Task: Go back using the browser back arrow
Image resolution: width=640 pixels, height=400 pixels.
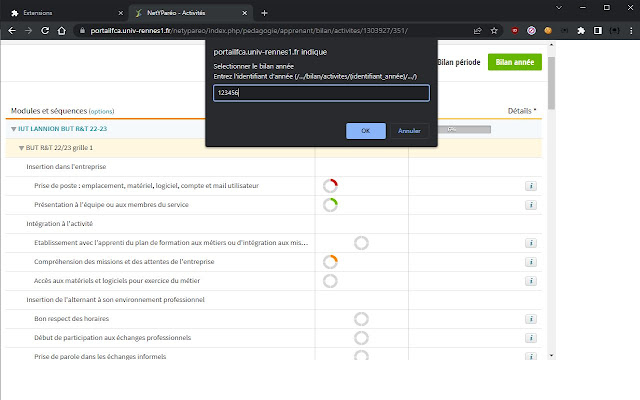Action: click(x=12, y=31)
